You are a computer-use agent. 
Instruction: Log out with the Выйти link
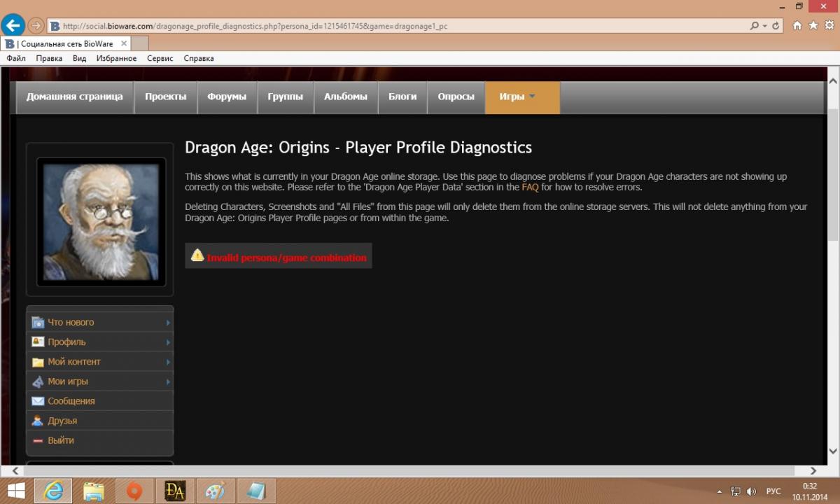coord(61,440)
